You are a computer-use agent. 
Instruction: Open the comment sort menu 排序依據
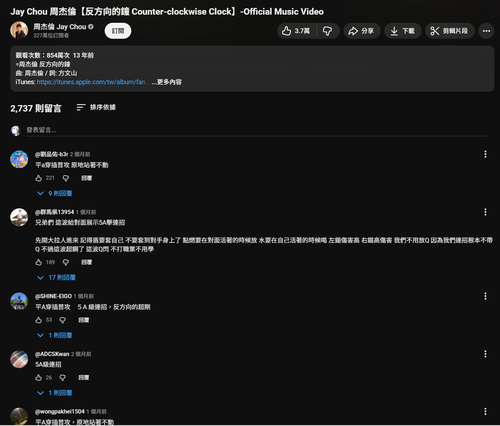(96, 107)
